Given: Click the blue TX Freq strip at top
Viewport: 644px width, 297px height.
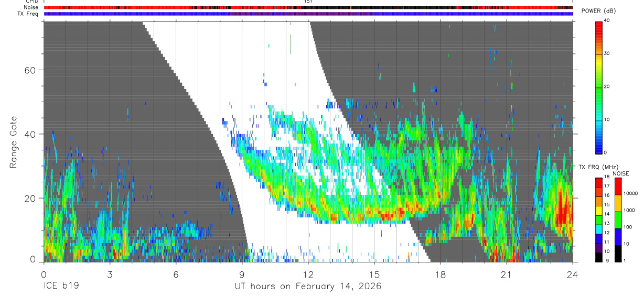Looking at the screenshot, I should (x=308, y=14).
